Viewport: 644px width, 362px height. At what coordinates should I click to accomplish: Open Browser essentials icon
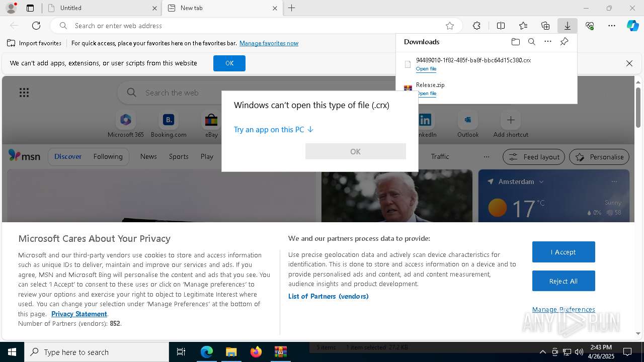590,26
